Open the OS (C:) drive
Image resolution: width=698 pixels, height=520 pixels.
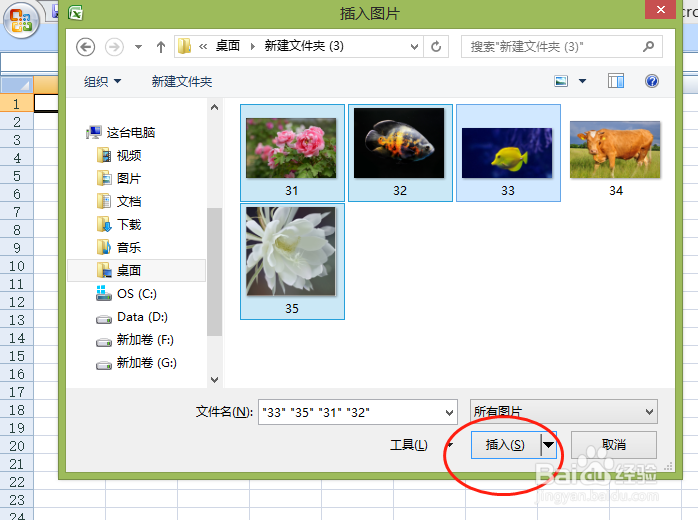[x=126, y=294]
